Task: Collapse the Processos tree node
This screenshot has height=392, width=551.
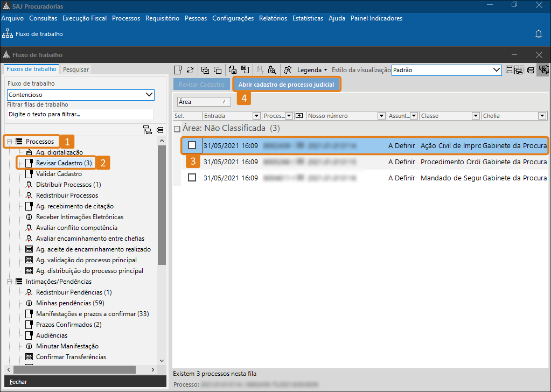Action: [x=9, y=142]
